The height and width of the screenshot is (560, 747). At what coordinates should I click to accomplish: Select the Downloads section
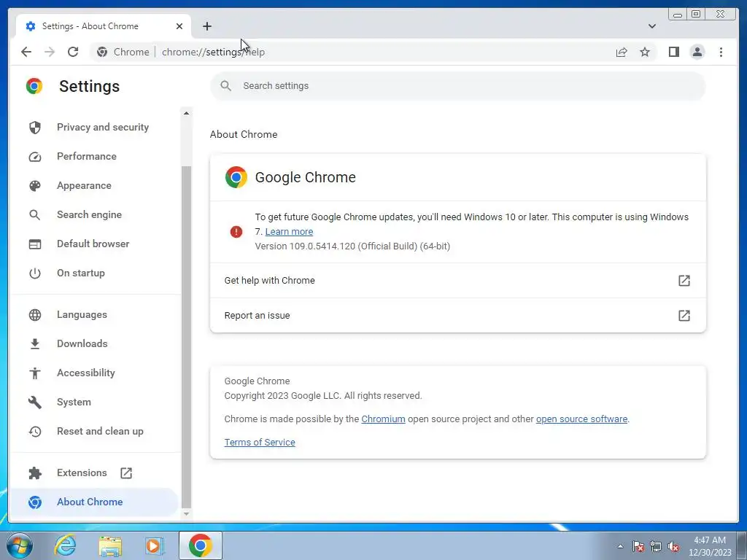click(x=94, y=343)
